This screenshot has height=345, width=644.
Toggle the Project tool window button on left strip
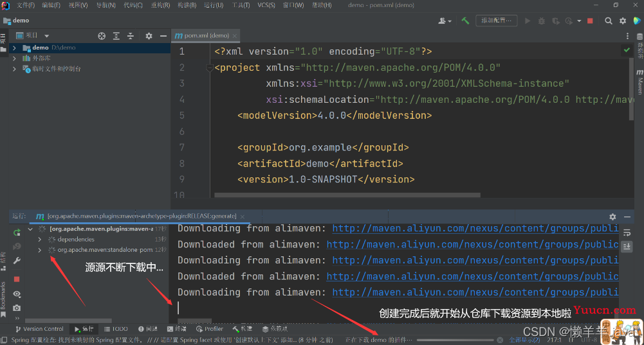click(3, 44)
